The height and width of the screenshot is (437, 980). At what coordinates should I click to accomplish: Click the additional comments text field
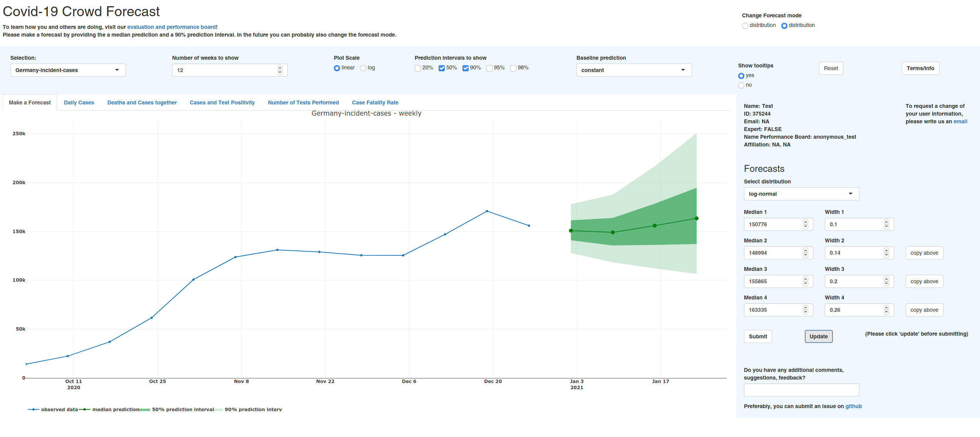point(801,390)
